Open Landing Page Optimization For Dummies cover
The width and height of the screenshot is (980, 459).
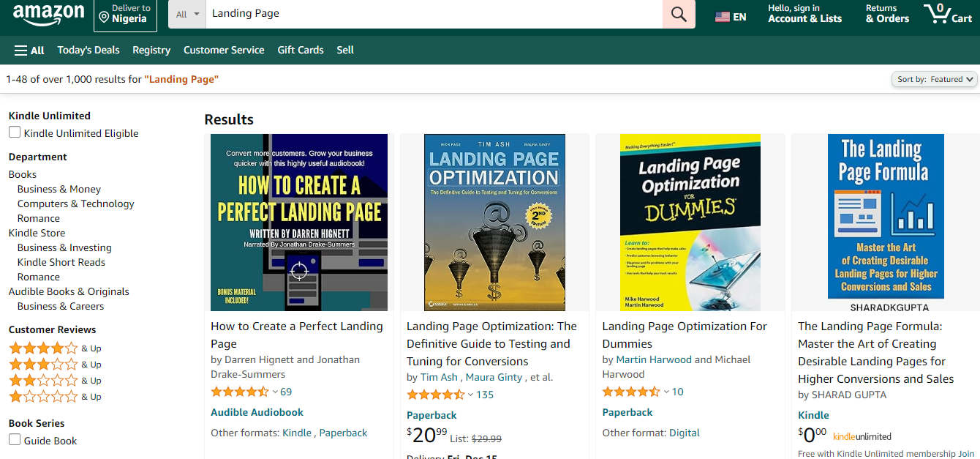[690, 223]
